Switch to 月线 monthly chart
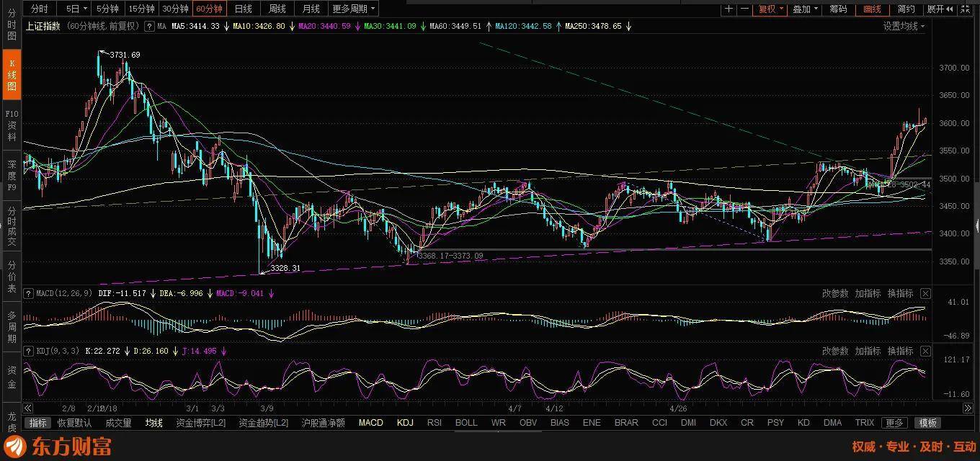 (311, 9)
